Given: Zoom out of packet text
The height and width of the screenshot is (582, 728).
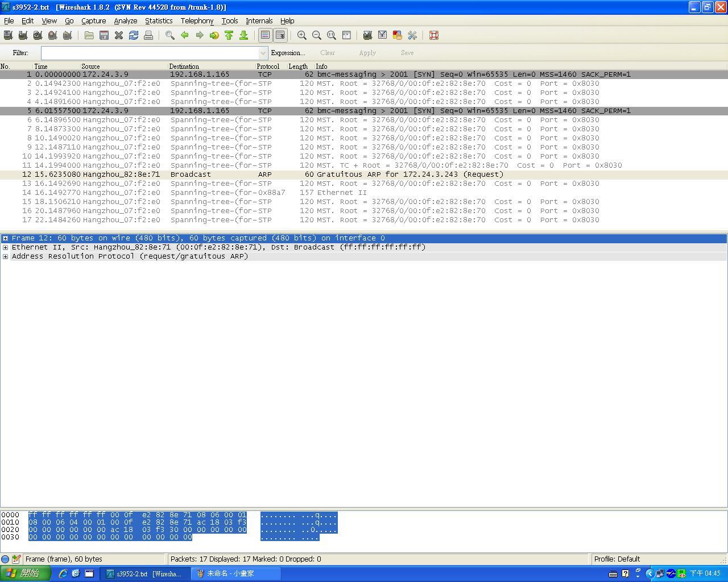Looking at the screenshot, I should (x=317, y=35).
